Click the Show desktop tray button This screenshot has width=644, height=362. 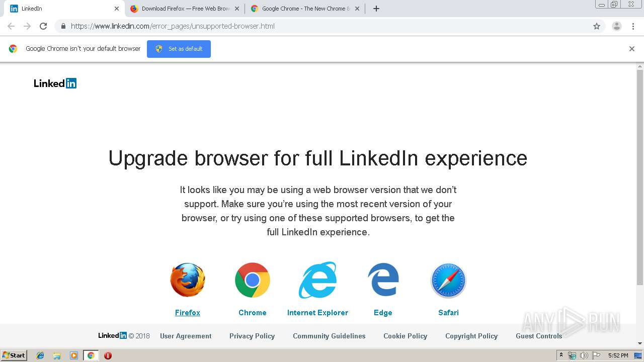point(638,355)
